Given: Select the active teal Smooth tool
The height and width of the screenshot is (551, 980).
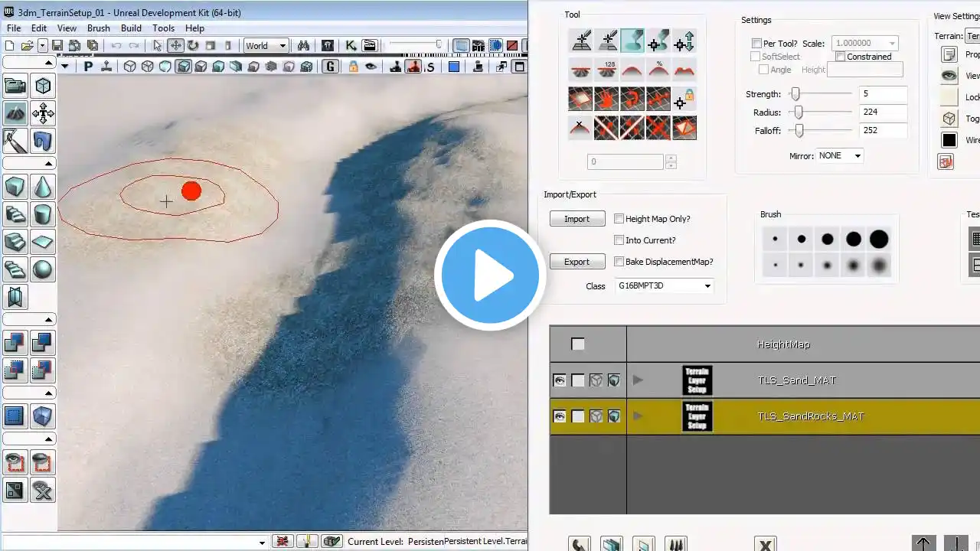Looking at the screenshot, I should tap(632, 41).
